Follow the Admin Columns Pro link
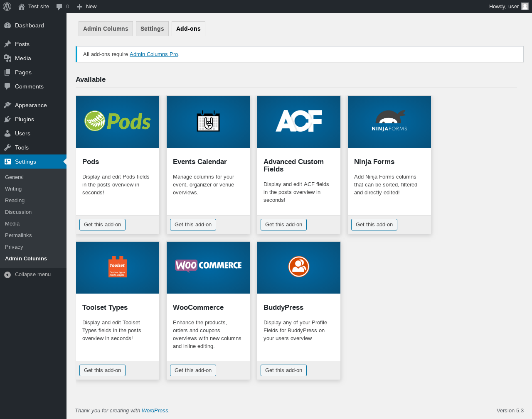The height and width of the screenshot is (419, 532). tap(153, 54)
